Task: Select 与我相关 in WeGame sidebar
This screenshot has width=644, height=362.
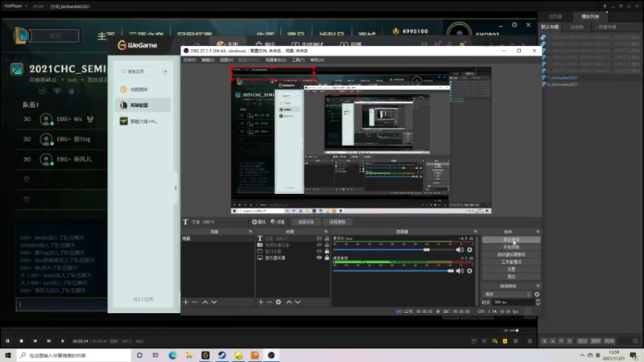Action: [x=143, y=89]
